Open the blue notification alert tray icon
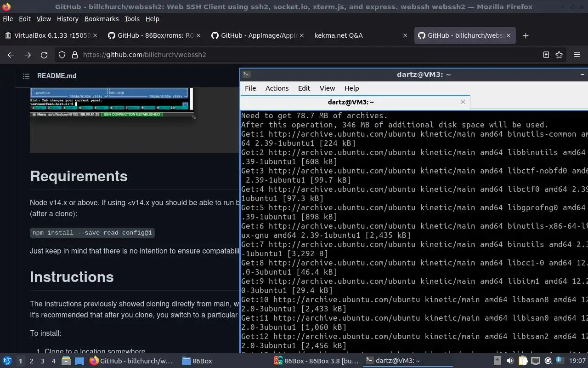588x368 pixels. pyautogui.click(x=560, y=361)
